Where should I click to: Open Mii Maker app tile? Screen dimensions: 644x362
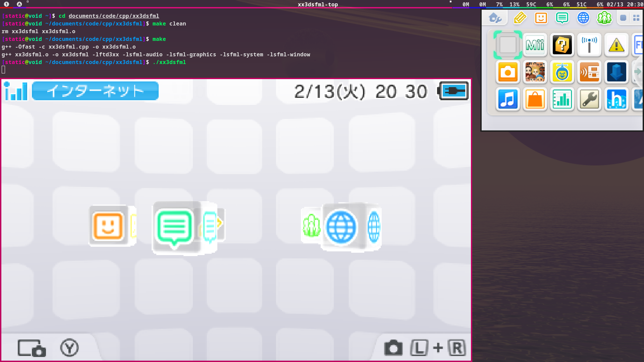point(535,45)
